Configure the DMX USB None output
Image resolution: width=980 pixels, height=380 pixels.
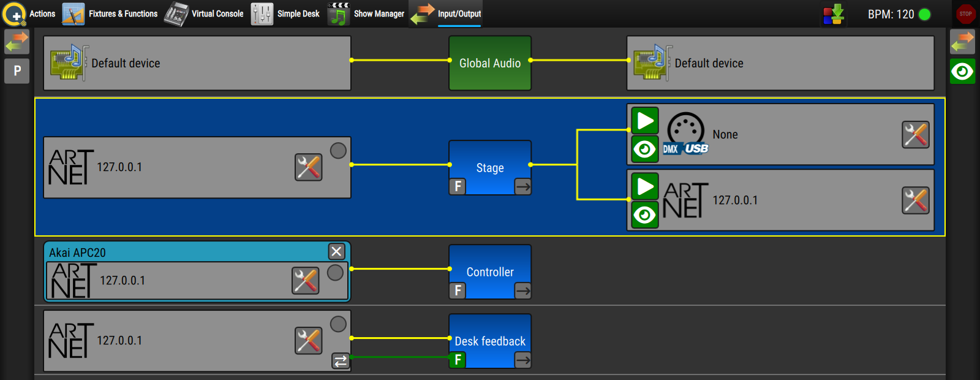pos(916,135)
